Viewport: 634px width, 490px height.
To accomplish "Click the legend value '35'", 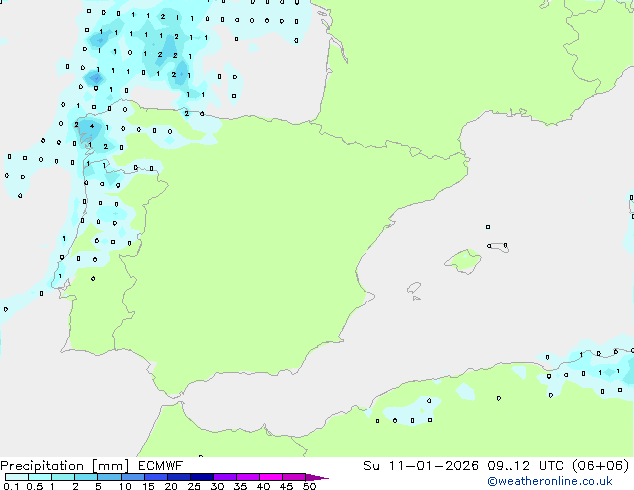I will (240, 486).
